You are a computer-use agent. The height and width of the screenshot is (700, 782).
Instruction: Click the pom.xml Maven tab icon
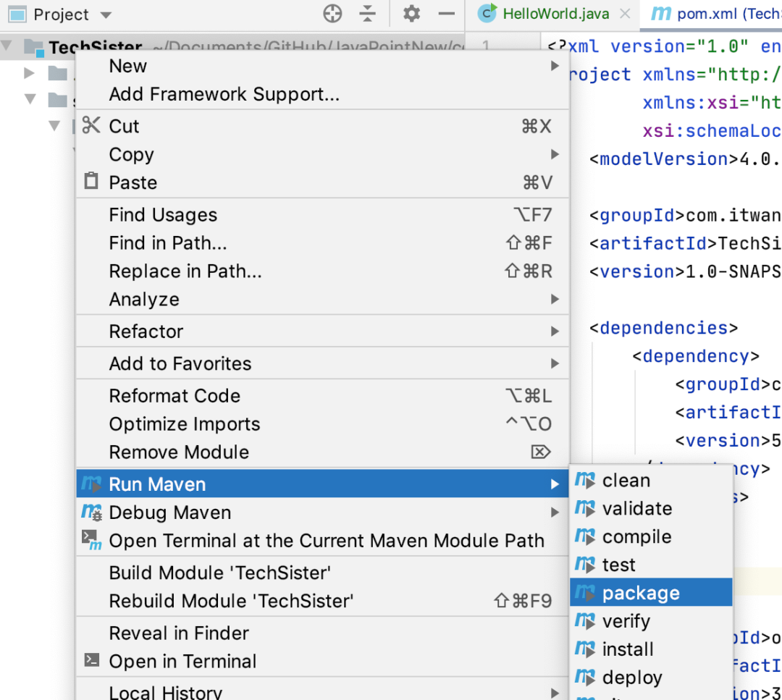(661, 14)
